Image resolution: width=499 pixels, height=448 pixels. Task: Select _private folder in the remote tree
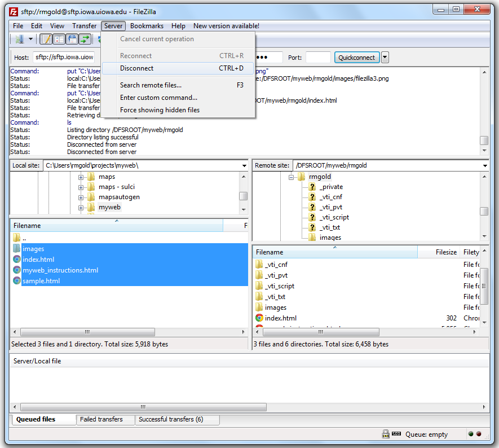coord(331,187)
